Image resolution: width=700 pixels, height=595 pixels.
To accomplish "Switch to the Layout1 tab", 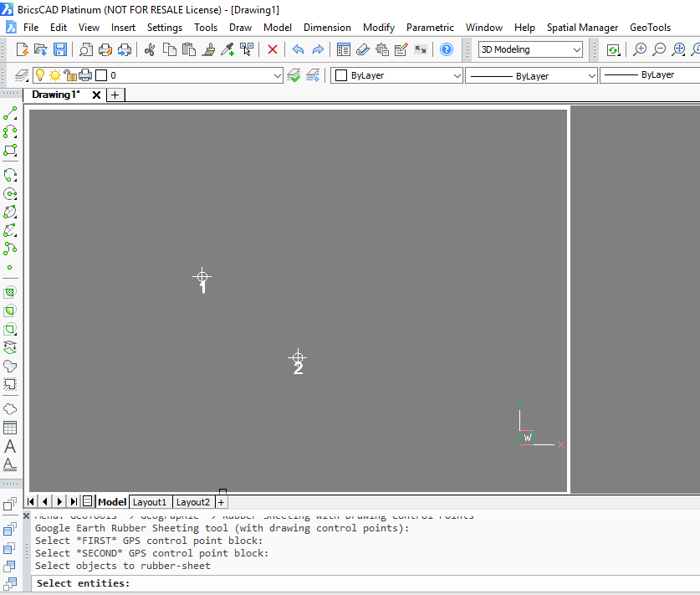I will click(150, 502).
